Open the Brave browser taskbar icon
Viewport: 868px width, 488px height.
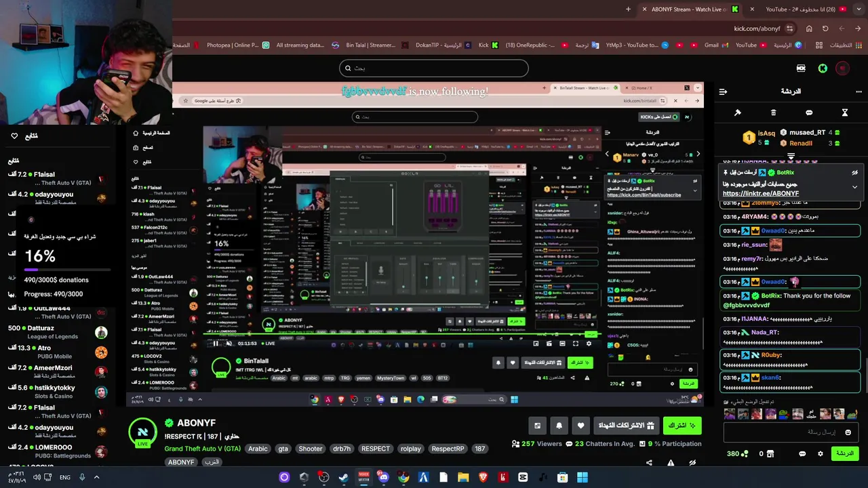(483, 477)
